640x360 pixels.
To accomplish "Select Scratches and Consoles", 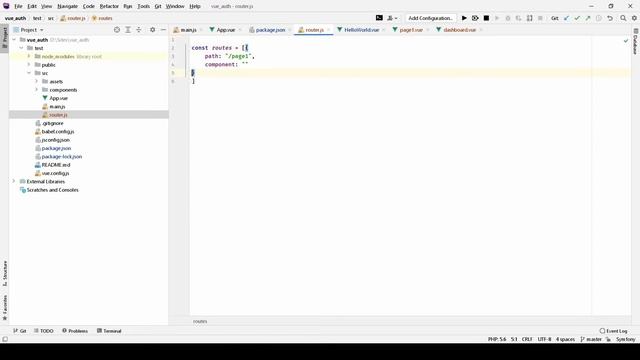I will coord(52,190).
